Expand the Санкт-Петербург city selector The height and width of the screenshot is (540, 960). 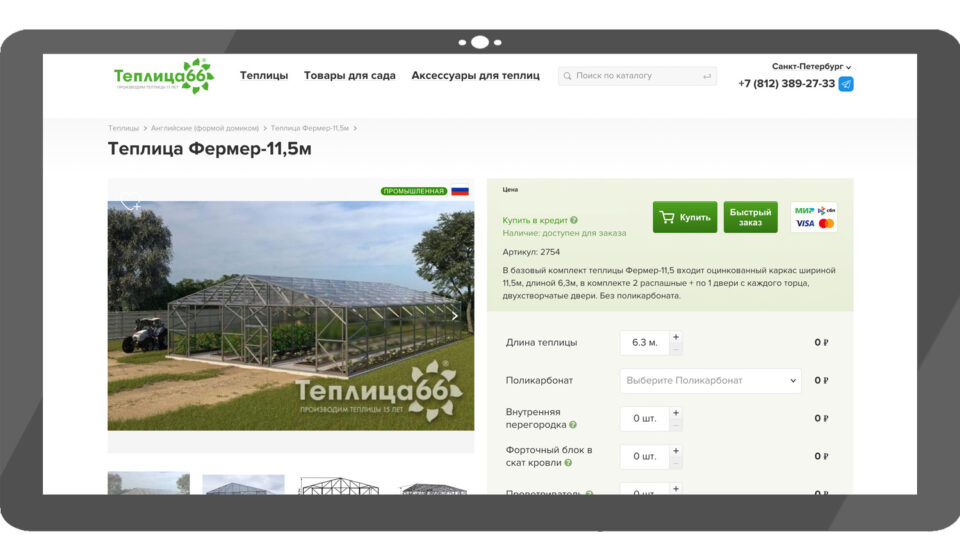[811, 66]
